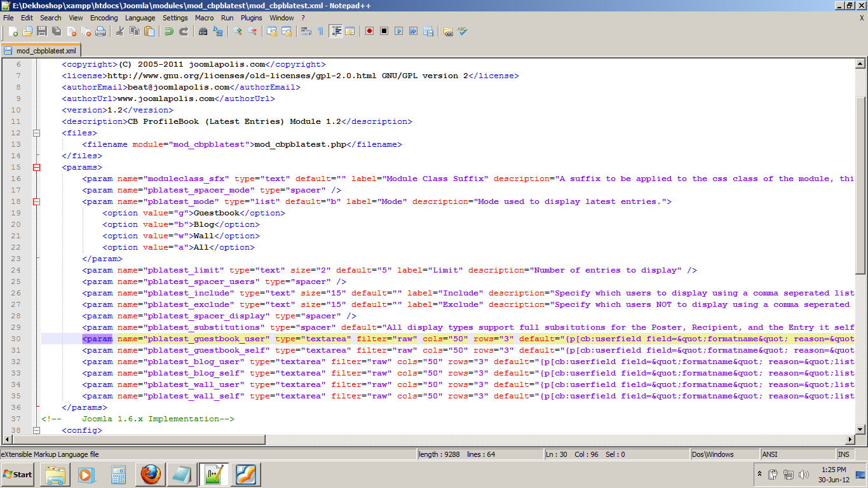Cut selection with scissors icon
Image resolution: width=868 pixels, height=488 pixels.
tap(120, 31)
